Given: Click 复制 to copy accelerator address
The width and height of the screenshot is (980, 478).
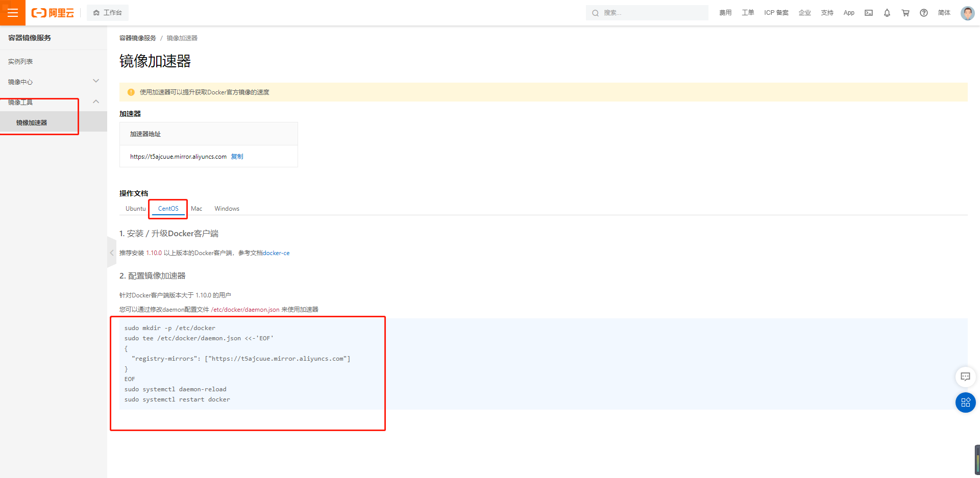Looking at the screenshot, I should 237,157.
